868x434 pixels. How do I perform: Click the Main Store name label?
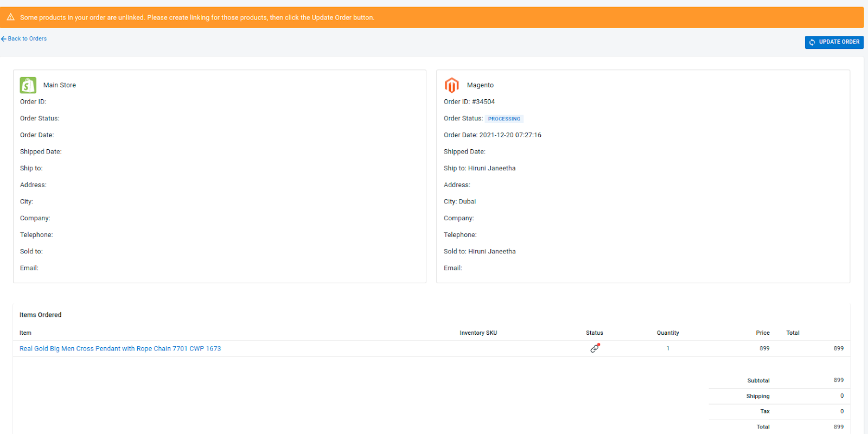coord(60,85)
